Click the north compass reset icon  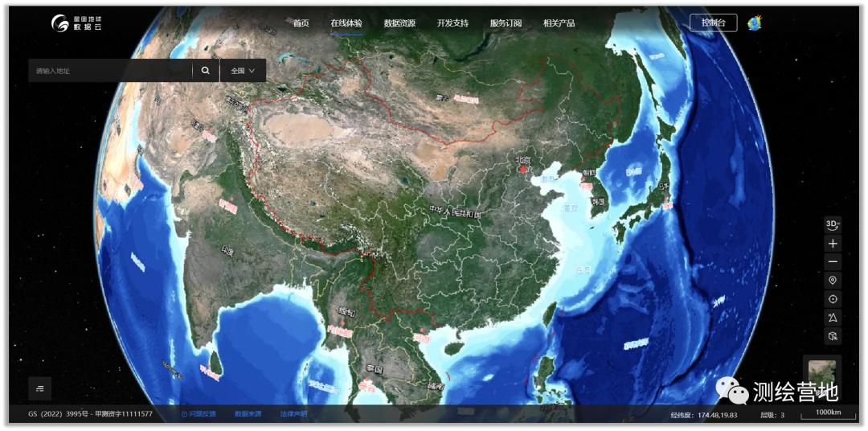point(833,318)
